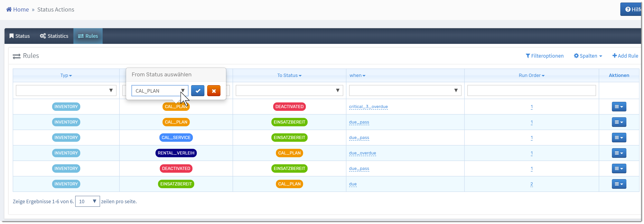This screenshot has height=224, width=644.
Task: Click Add Rule
Action: point(625,56)
